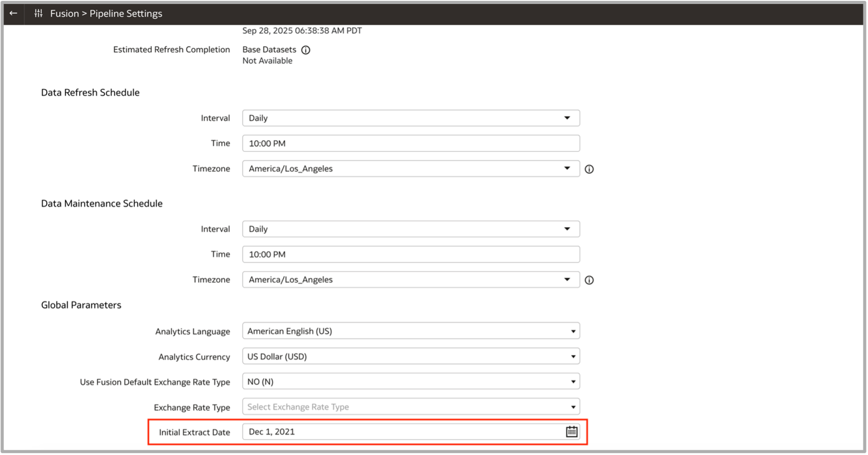This screenshot has height=455, width=868.
Task: Click the back arrow in header
Action: point(13,13)
